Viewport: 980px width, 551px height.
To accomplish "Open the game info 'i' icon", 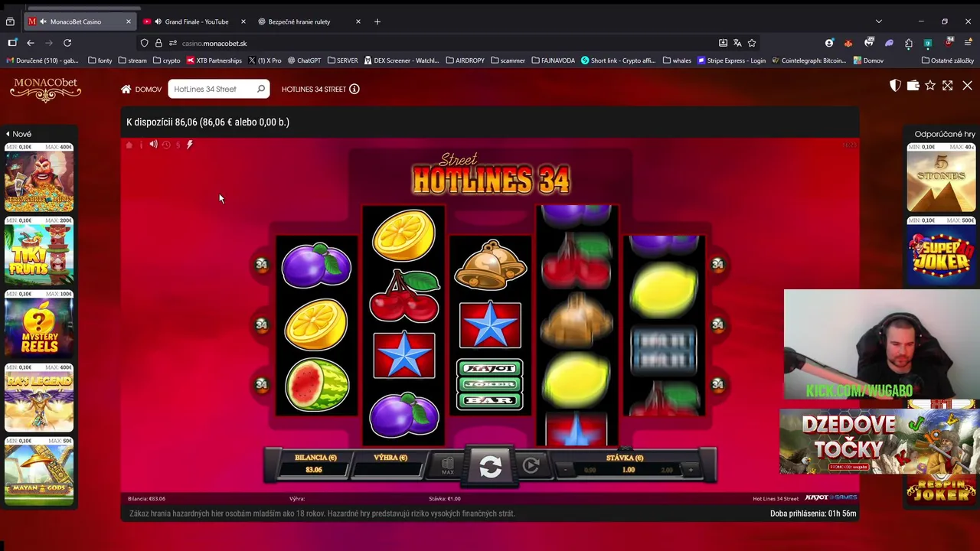I will tap(141, 145).
